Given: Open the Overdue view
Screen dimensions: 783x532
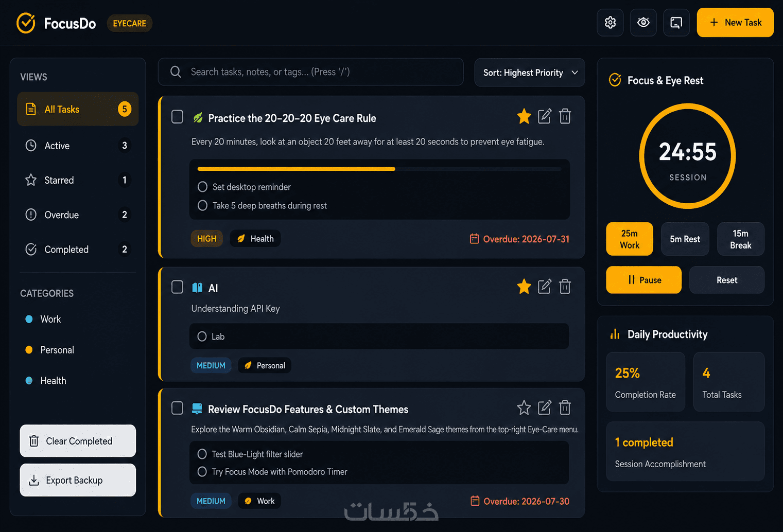Looking at the screenshot, I should pyautogui.click(x=78, y=215).
